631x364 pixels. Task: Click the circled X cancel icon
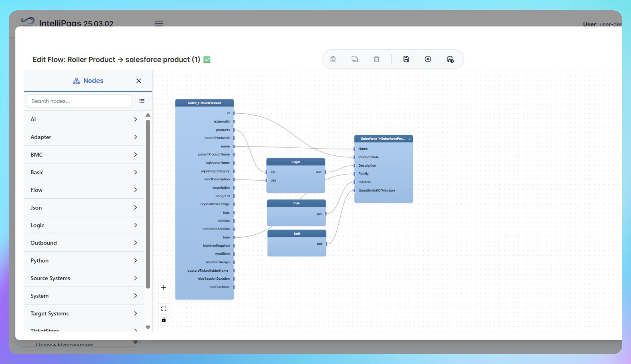tap(428, 59)
